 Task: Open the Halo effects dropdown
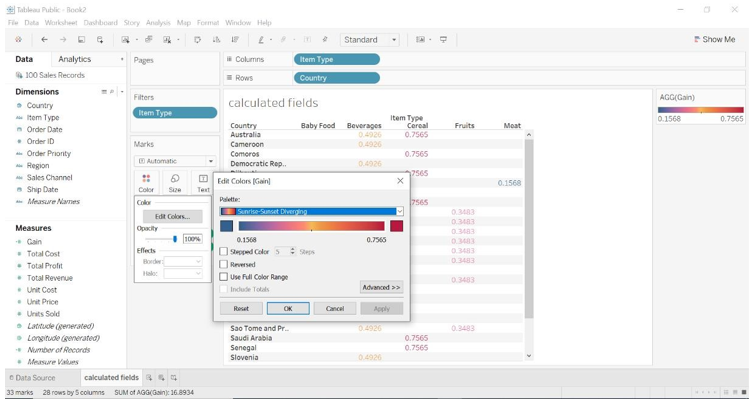pyautogui.click(x=183, y=273)
